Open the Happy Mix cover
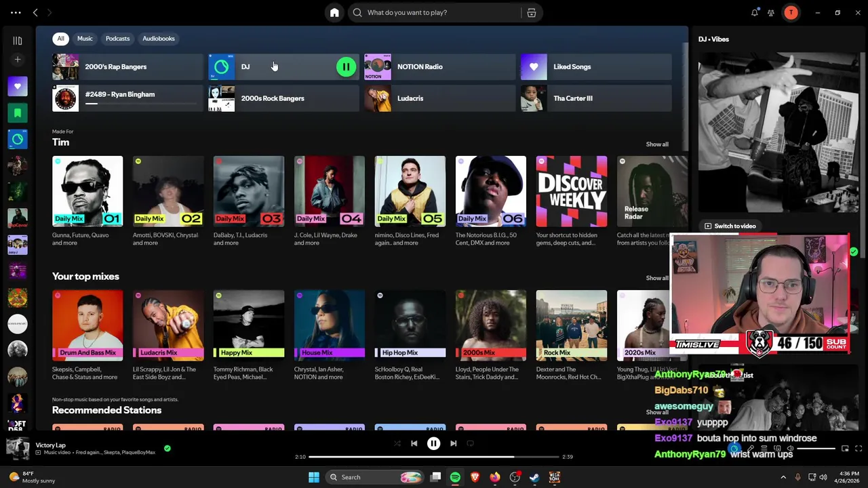The image size is (868, 488). click(x=249, y=325)
